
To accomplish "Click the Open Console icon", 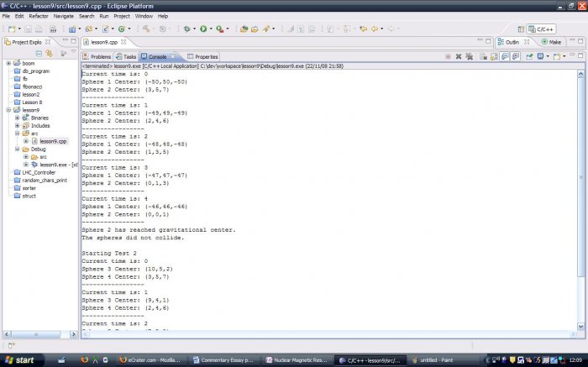I will click(x=557, y=56).
